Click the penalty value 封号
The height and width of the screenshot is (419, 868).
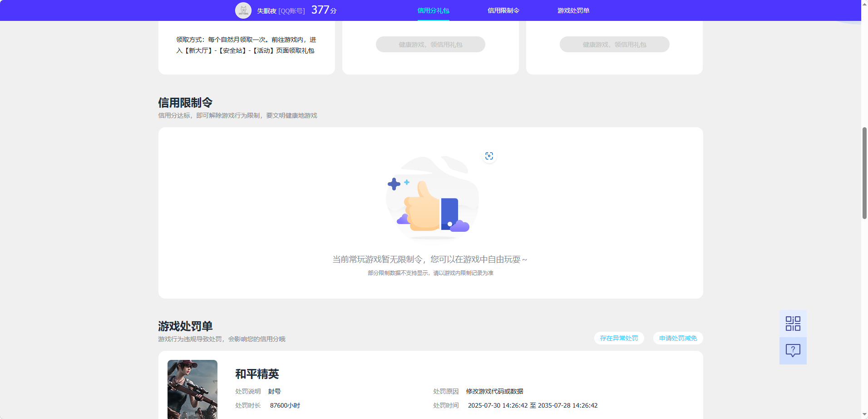pos(274,391)
